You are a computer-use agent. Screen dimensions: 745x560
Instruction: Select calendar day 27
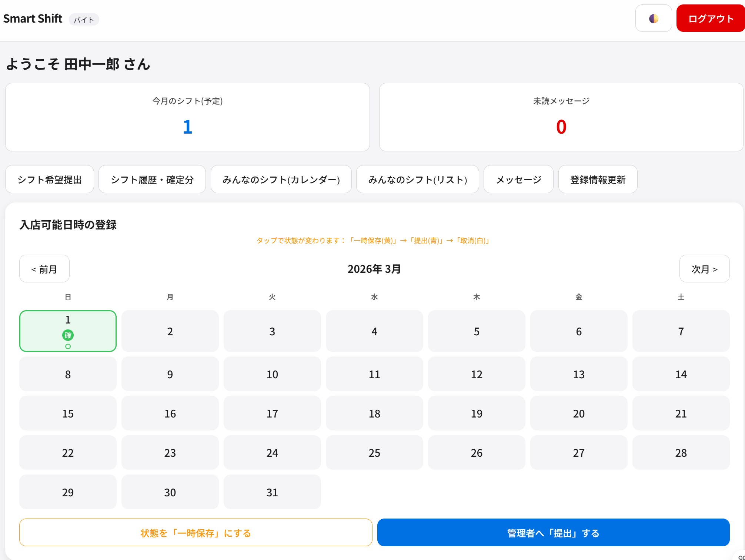tap(579, 452)
